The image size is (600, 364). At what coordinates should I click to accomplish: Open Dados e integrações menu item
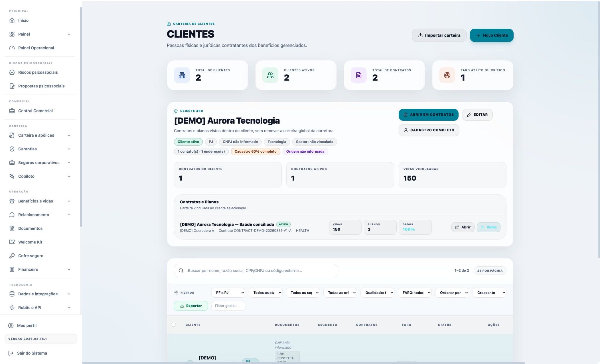click(40, 294)
